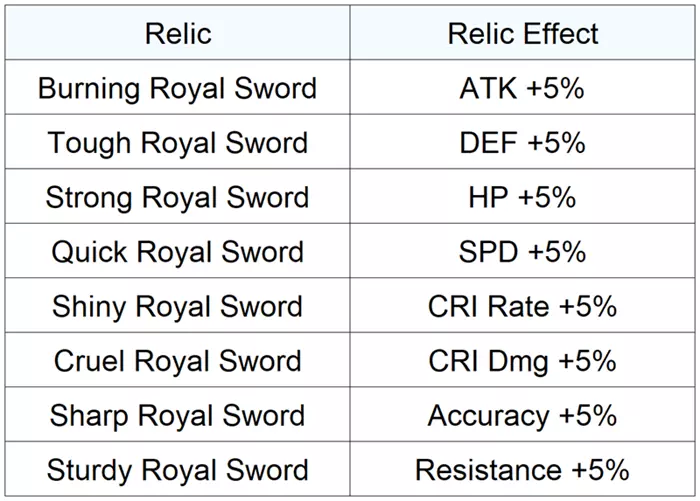Viewport: 700px width, 501px height.
Task: Click the Relic Effect column header
Action: point(522,33)
